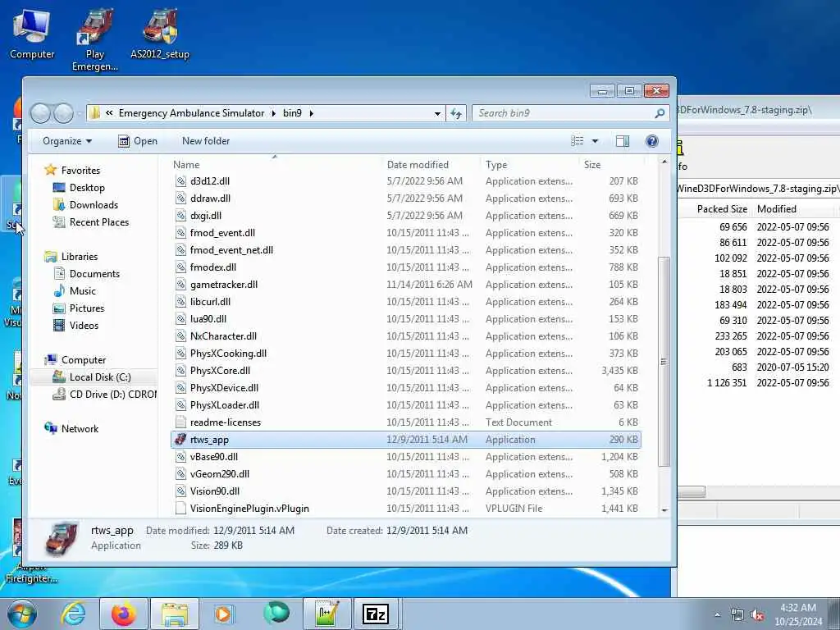This screenshot has width=840, height=630.
Task: Click the Back navigation arrow in Explorer
Action: [40, 113]
